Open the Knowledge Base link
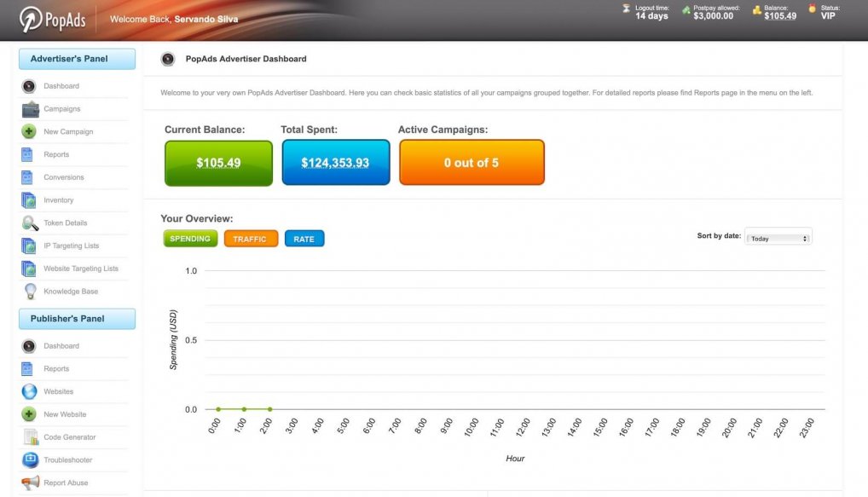The height and width of the screenshot is (497, 868). click(71, 291)
